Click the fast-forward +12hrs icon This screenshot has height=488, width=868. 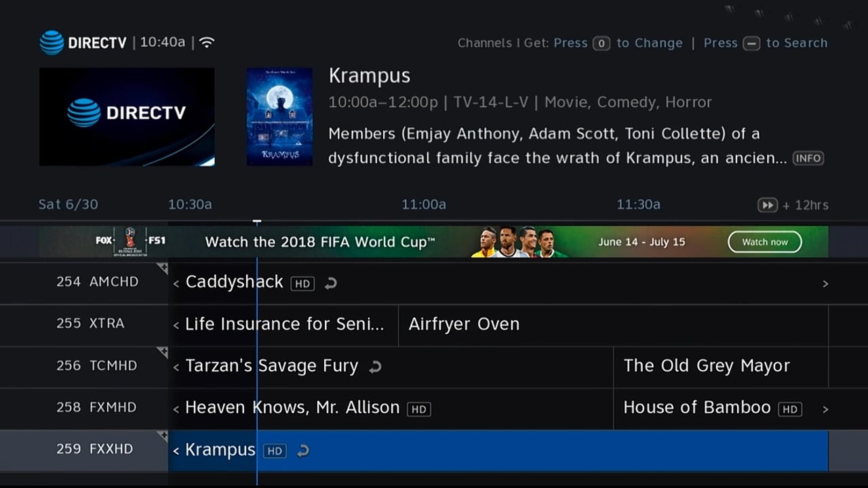point(767,205)
